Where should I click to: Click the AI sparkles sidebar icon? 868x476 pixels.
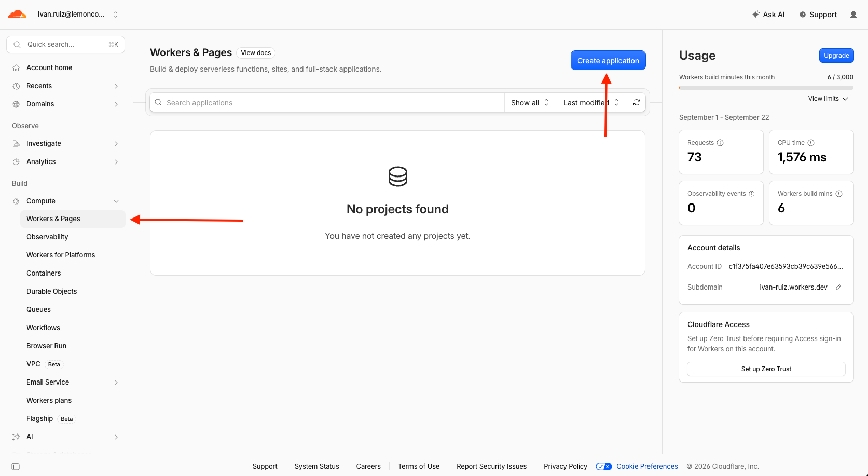tap(16, 437)
